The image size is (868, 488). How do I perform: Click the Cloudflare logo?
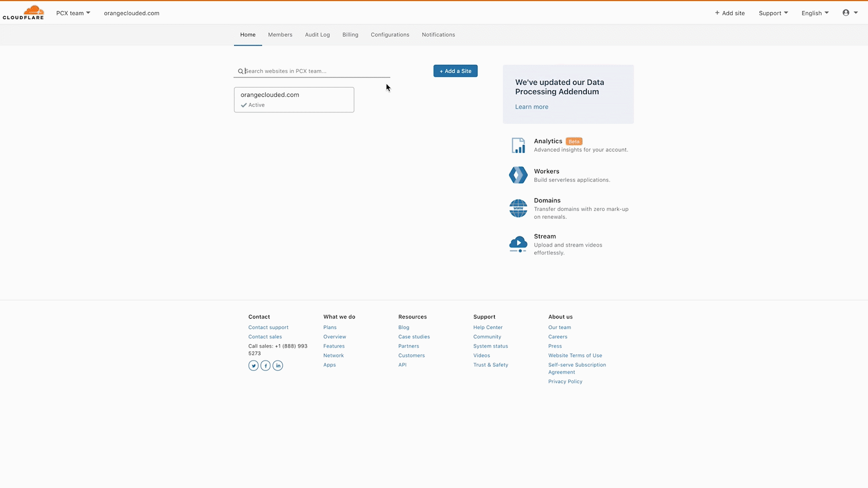[x=23, y=13]
